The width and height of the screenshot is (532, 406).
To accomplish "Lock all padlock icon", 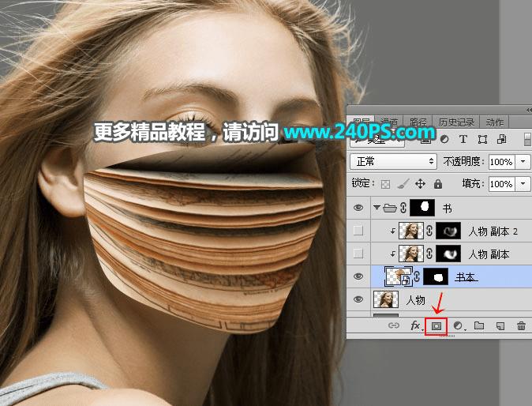I will coord(438,184).
